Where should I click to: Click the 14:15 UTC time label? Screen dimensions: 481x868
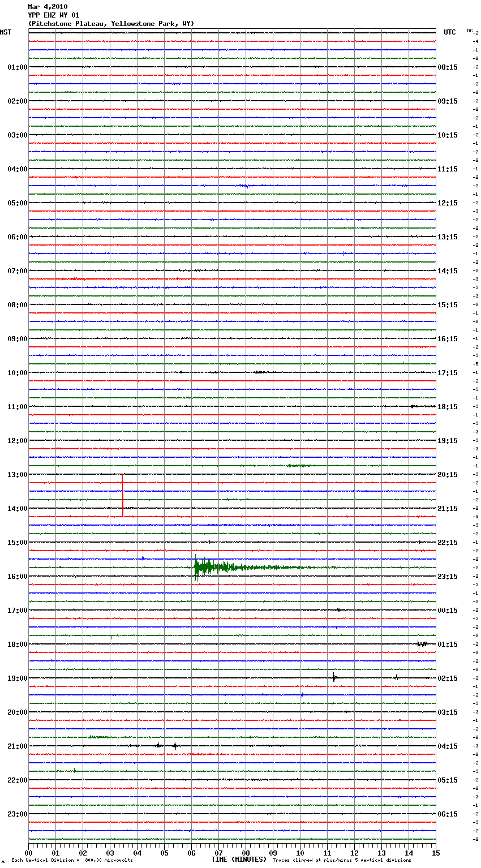(x=448, y=271)
